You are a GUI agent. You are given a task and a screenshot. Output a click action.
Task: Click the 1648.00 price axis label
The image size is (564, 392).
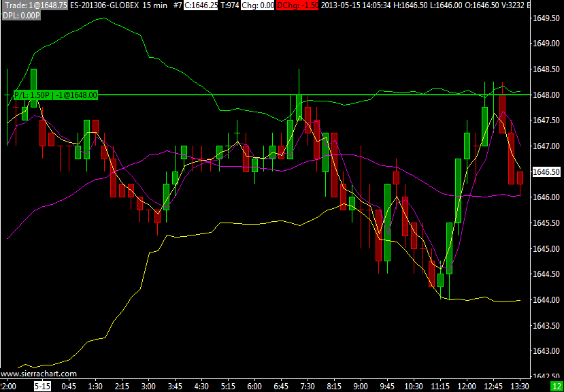[547, 95]
